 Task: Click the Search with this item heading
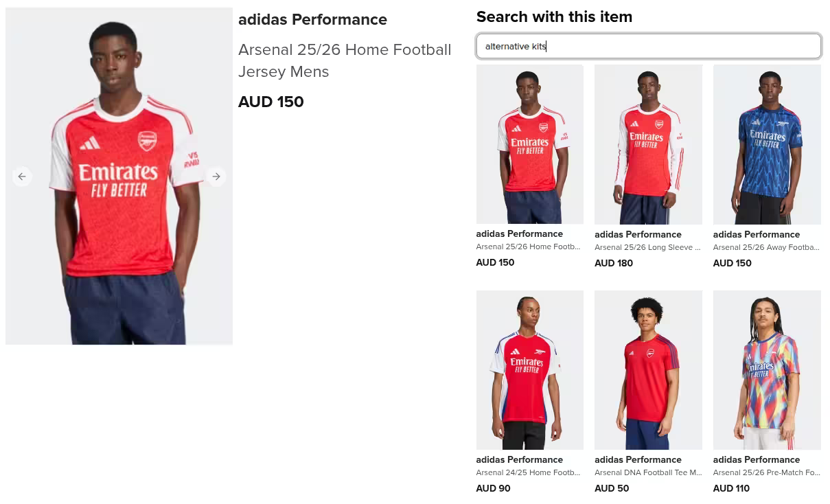tap(554, 16)
